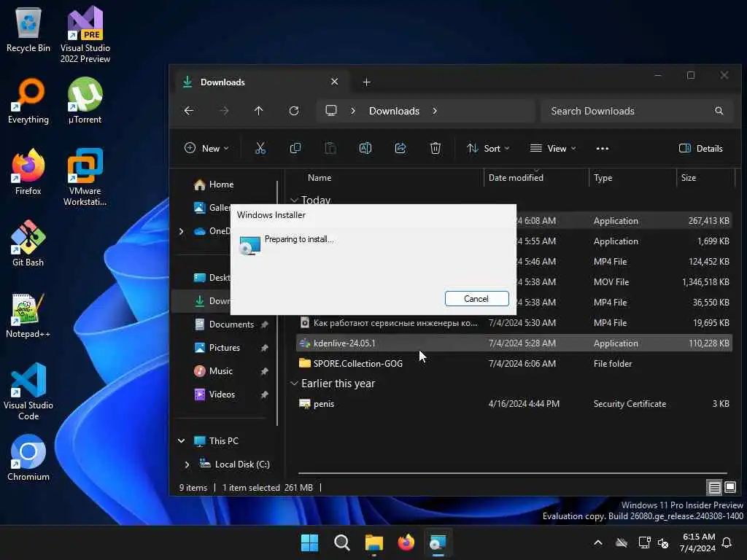Refresh the Downloads folder view

[294, 111]
